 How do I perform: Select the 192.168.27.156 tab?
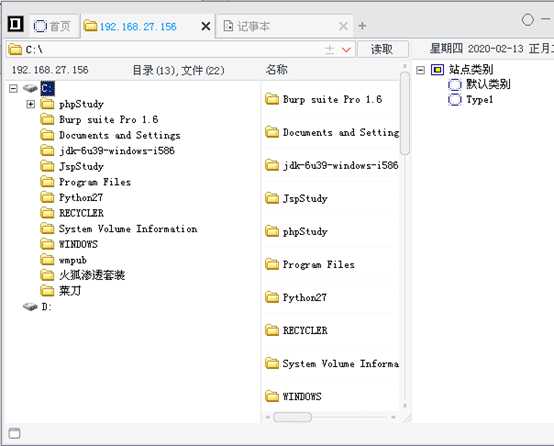click(x=138, y=27)
